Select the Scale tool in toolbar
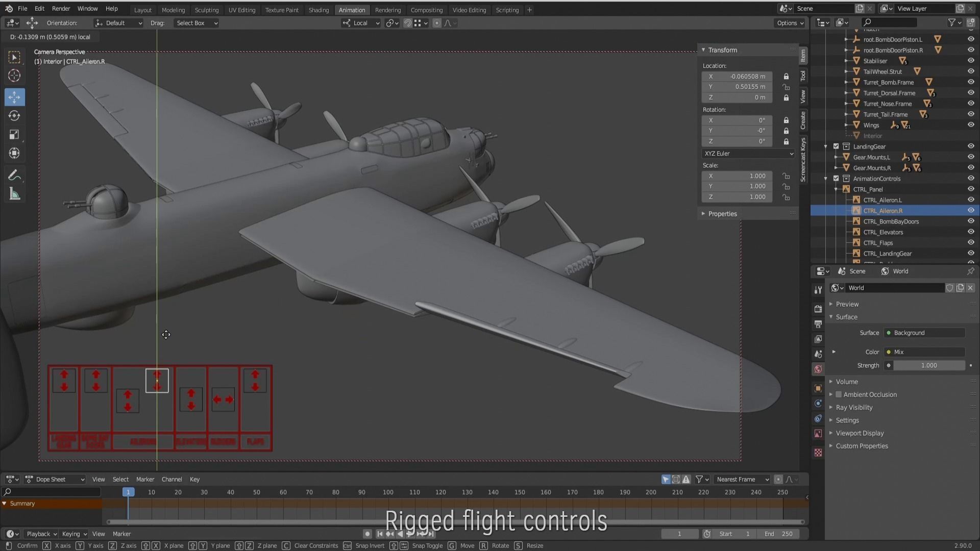 click(14, 135)
